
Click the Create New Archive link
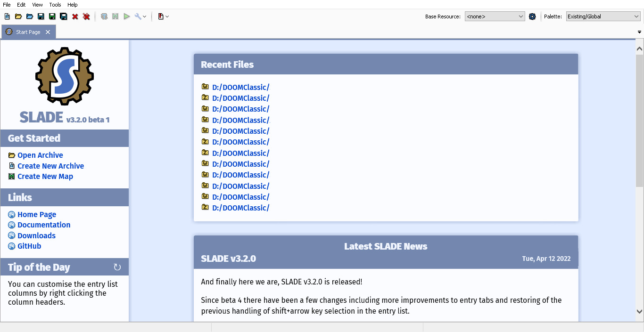(x=50, y=166)
